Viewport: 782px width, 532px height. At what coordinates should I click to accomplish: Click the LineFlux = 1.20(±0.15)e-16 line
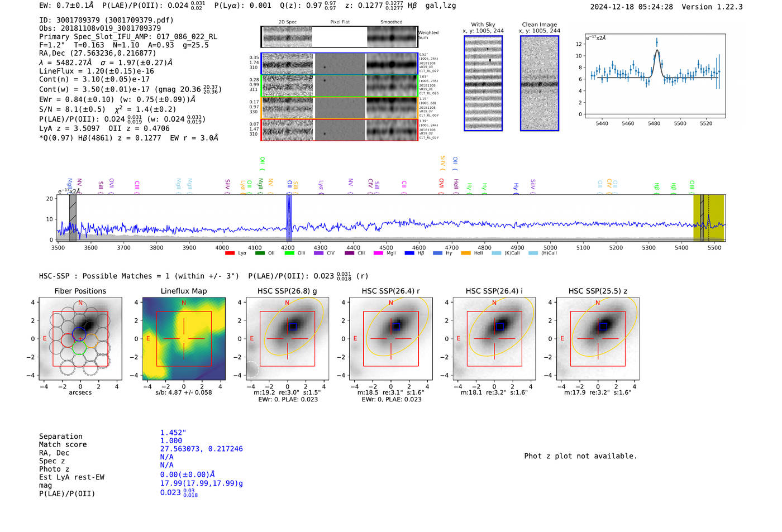(x=97, y=71)
